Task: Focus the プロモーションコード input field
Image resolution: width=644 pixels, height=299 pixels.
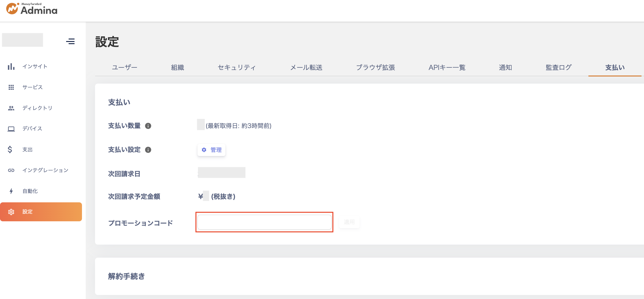Action: [x=264, y=222]
